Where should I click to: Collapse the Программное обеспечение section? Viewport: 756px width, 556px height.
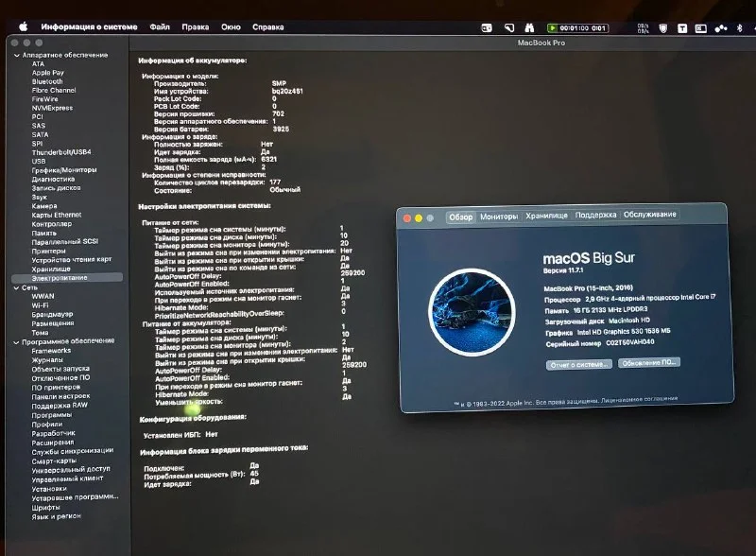[15, 341]
